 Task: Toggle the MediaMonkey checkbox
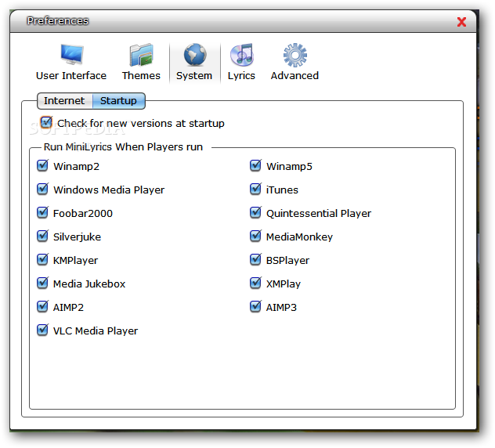click(x=255, y=236)
